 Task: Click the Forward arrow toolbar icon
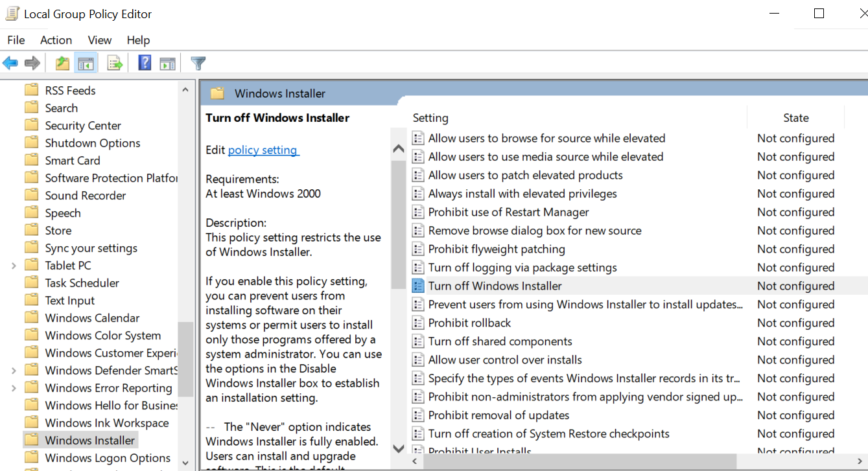coord(32,63)
